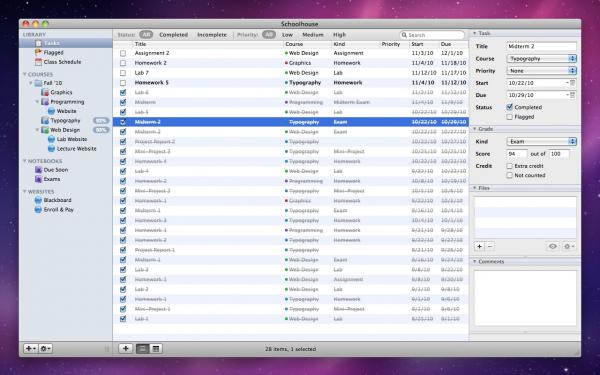Open the Course dropdown showing Typography
600x375 pixels.
[541, 59]
